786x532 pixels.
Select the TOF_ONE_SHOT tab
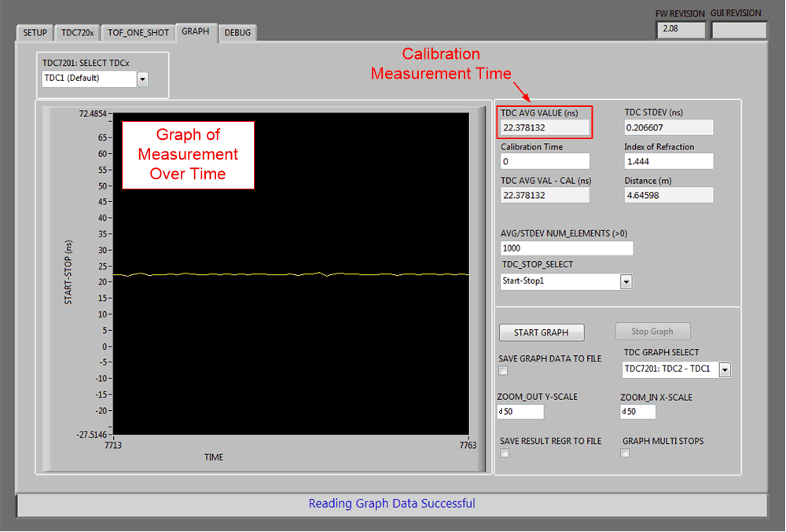point(138,32)
